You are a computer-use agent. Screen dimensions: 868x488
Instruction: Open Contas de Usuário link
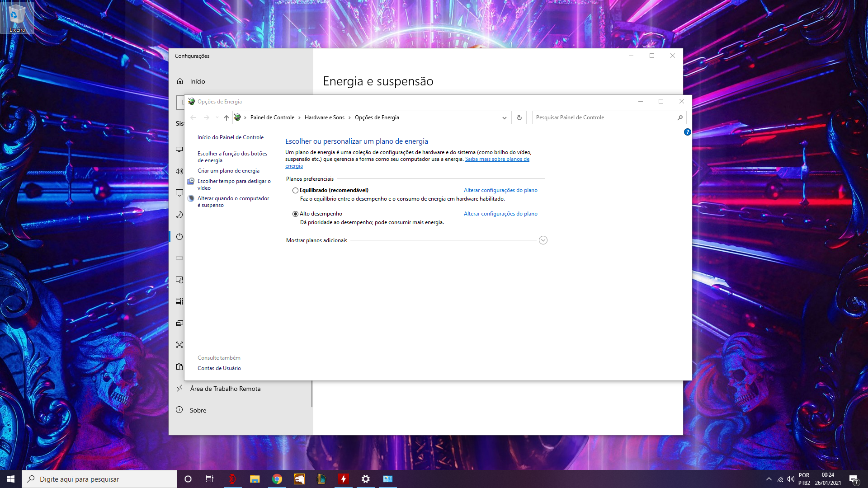click(x=219, y=368)
